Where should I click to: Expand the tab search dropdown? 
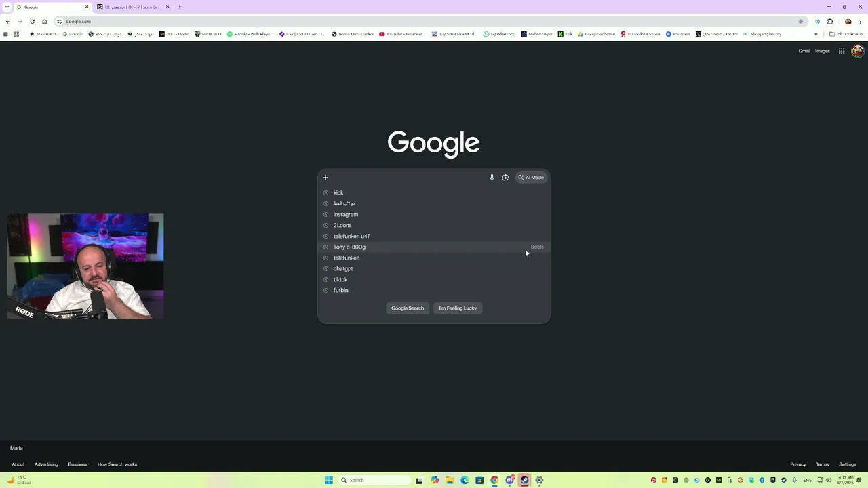[x=7, y=7]
